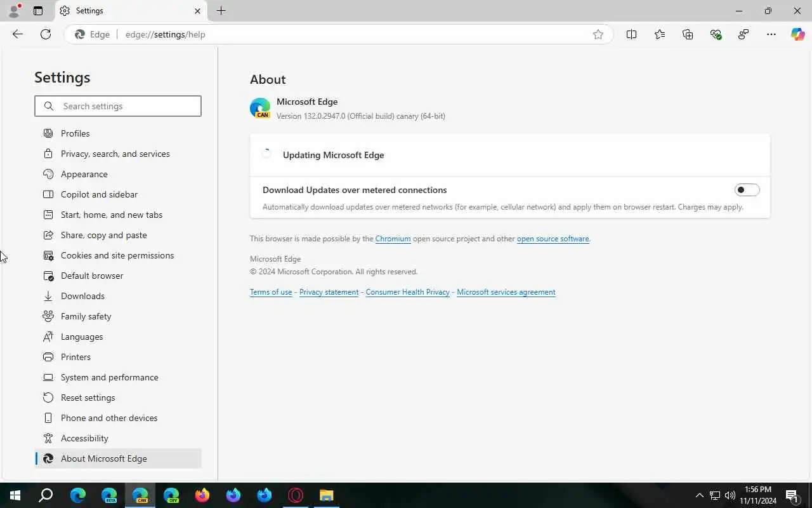Open File Explorer from taskbar
This screenshot has height=508, width=812.
click(327, 495)
